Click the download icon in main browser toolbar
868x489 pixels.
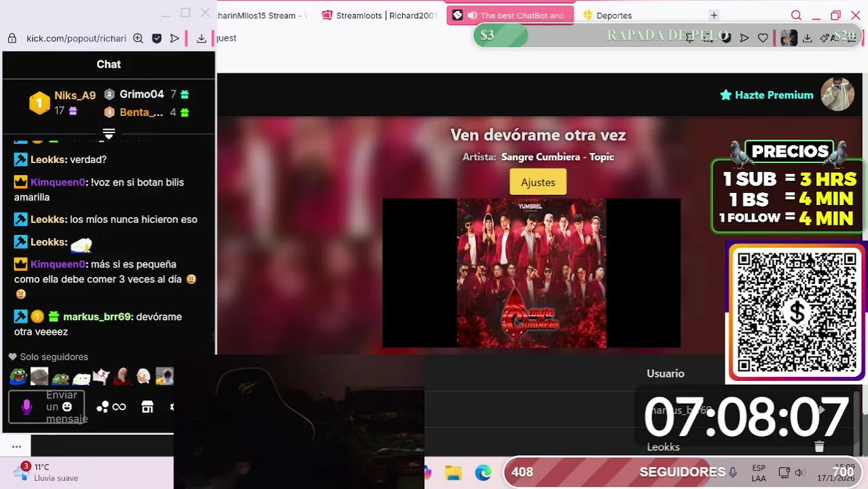click(808, 38)
